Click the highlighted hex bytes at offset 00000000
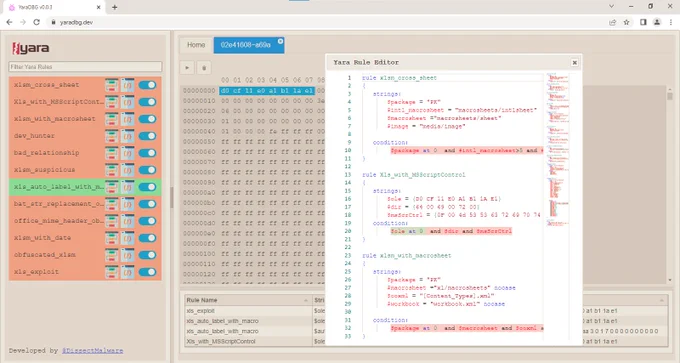Viewport: 680px width, 363px height. [x=267, y=91]
